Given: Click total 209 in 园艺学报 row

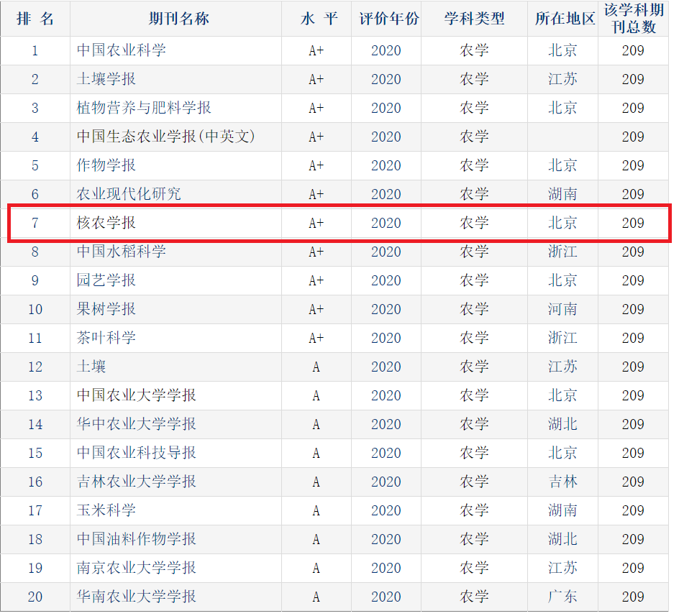Looking at the screenshot, I should (633, 280).
